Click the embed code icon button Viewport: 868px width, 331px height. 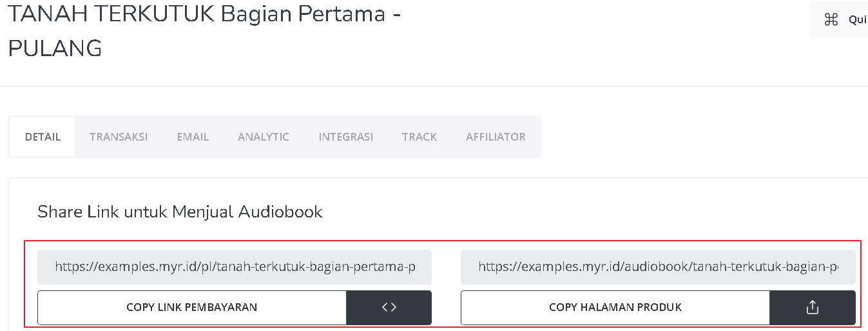[x=389, y=307]
